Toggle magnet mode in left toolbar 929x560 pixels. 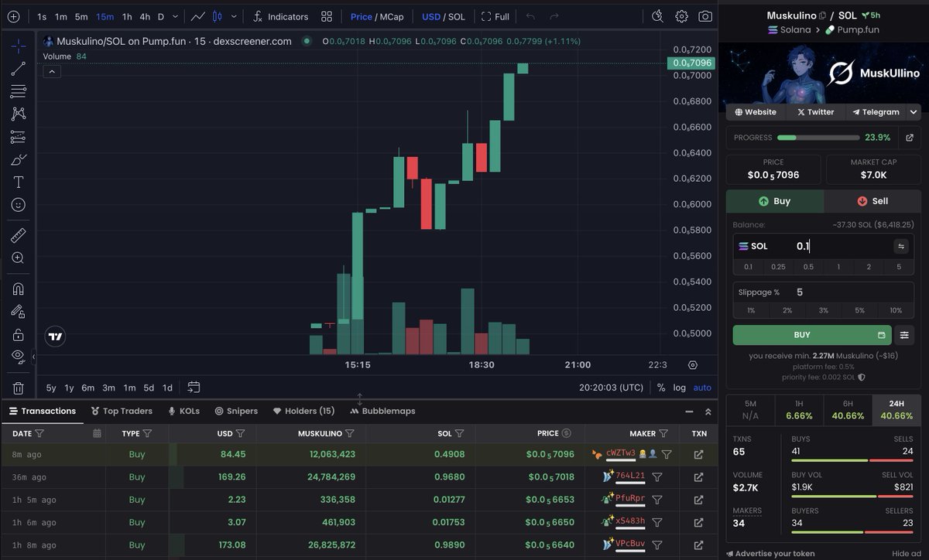(19, 289)
